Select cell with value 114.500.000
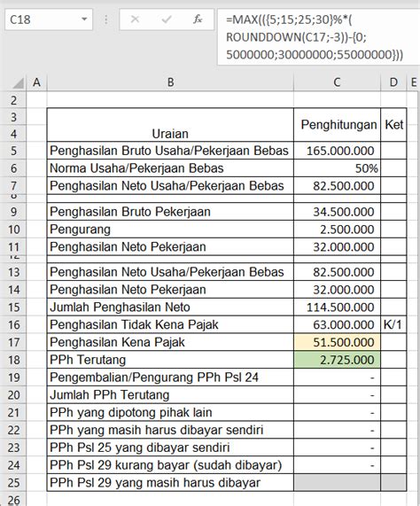 (337, 307)
